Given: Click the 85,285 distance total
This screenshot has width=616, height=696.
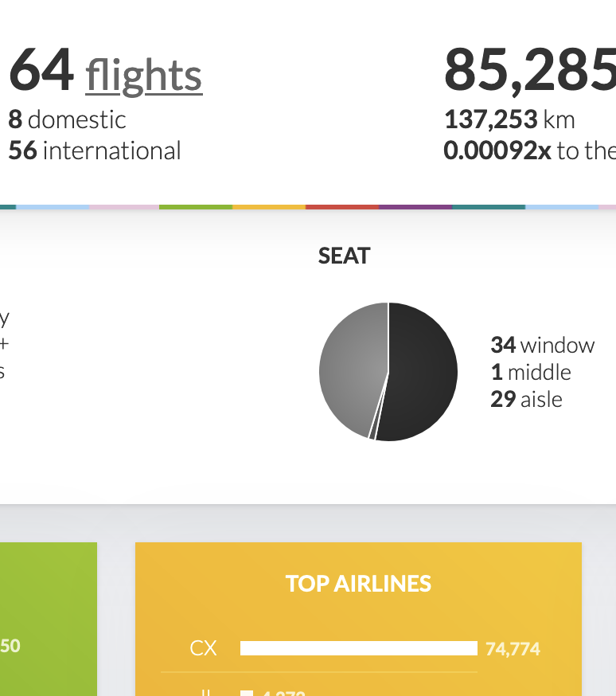Looking at the screenshot, I should pyautogui.click(x=530, y=72).
